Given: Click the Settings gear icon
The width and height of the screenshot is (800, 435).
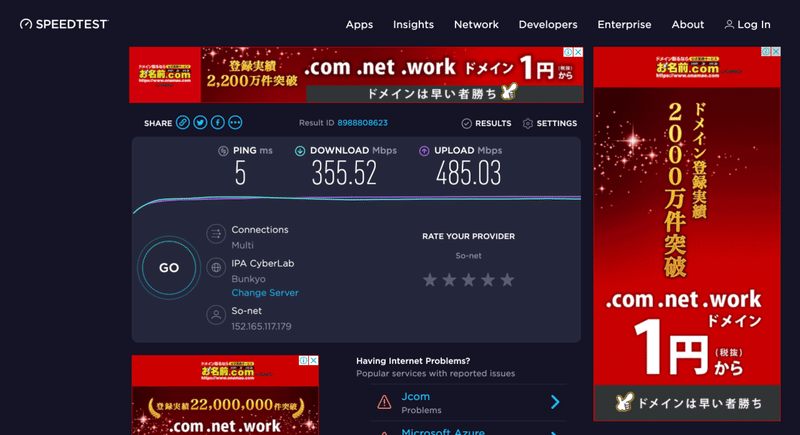Looking at the screenshot, I should [x=528, y=123].
